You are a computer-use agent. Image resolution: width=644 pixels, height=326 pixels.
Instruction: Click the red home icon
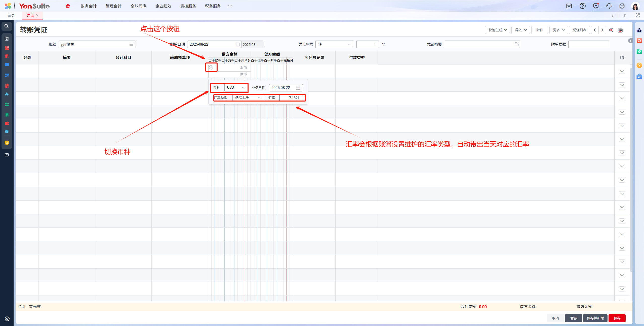point(68,6)
